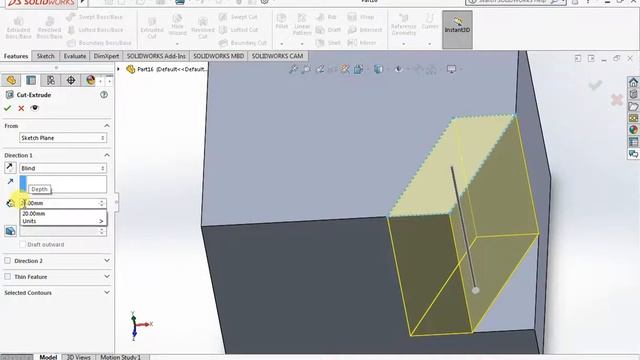
Task: Open the Blind end condition dropdown
Action: pyautogui.click(x=63, y=168)
